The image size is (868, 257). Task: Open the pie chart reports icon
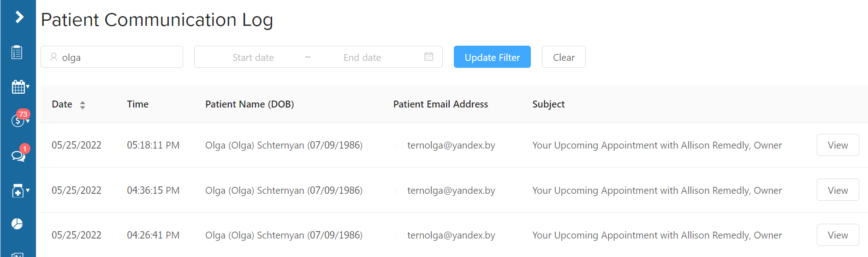click(x=17, y=224)
